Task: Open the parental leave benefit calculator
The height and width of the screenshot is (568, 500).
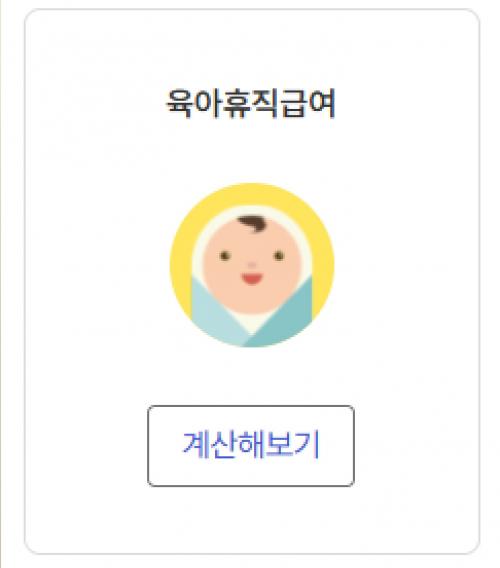Action: tap(251, 446)
